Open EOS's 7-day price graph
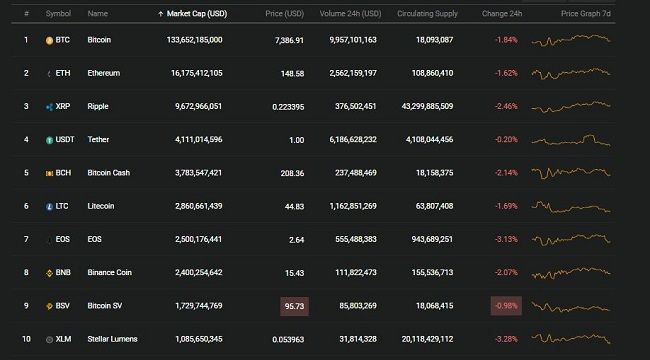Screen dimensions: 650x360 coord(571,239)
